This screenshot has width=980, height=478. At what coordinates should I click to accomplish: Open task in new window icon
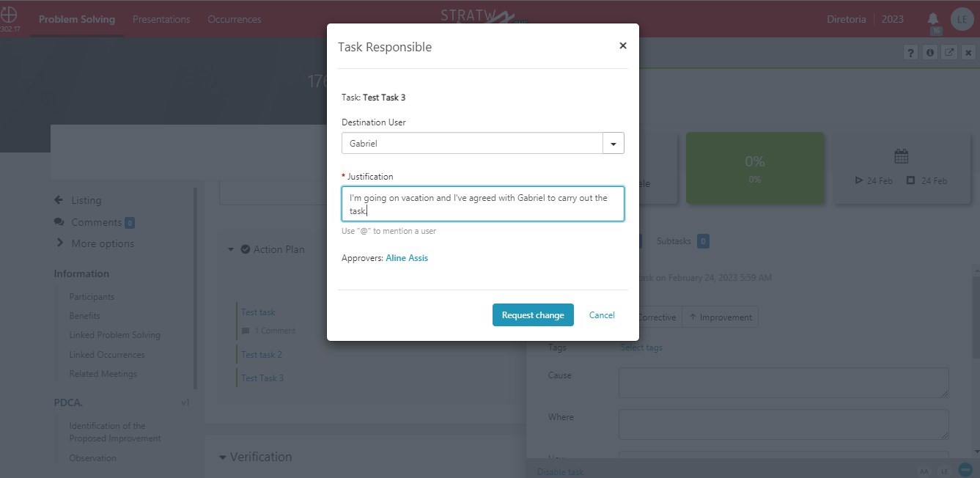pyautogui.click(x=949, y=53)
